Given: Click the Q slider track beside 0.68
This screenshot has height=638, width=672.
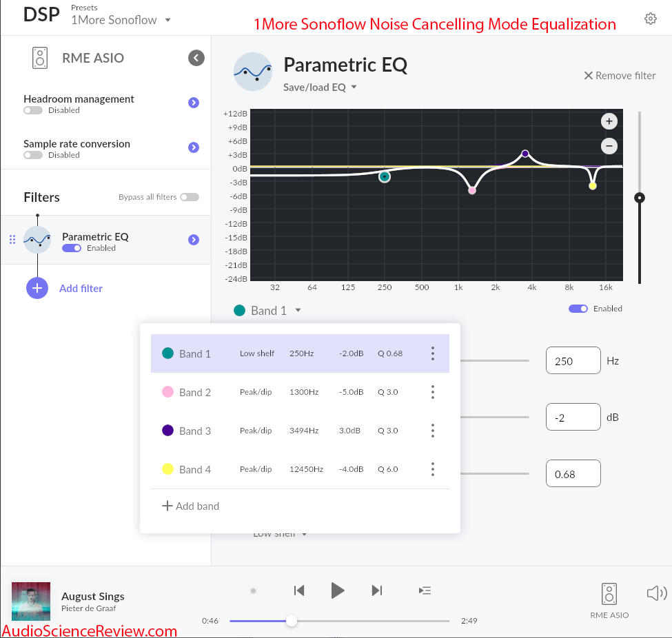Looking at the screenshot, I should pyautogui.click(x=495, y=473).
